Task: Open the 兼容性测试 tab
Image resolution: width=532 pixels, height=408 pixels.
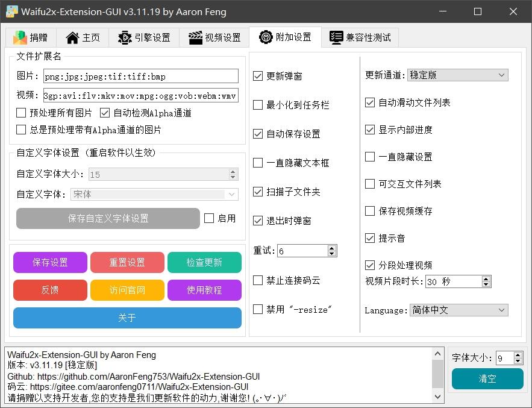Action: [360, 37]
